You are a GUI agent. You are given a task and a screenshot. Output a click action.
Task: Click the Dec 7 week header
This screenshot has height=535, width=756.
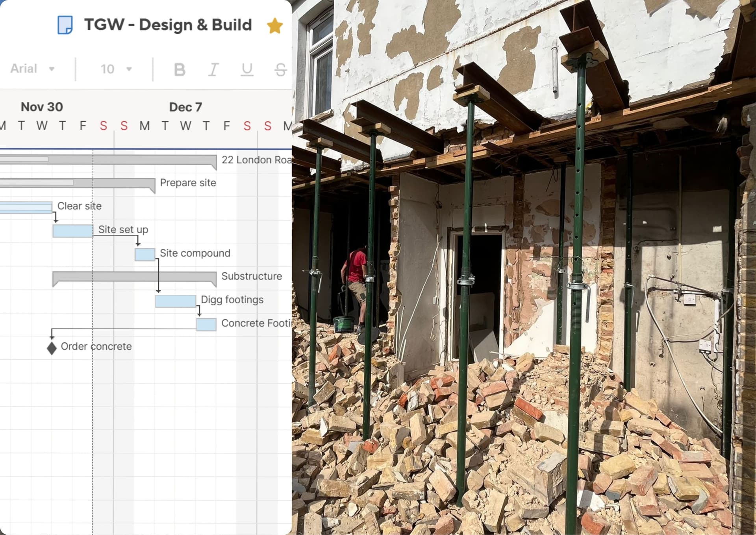click(185, 107)
